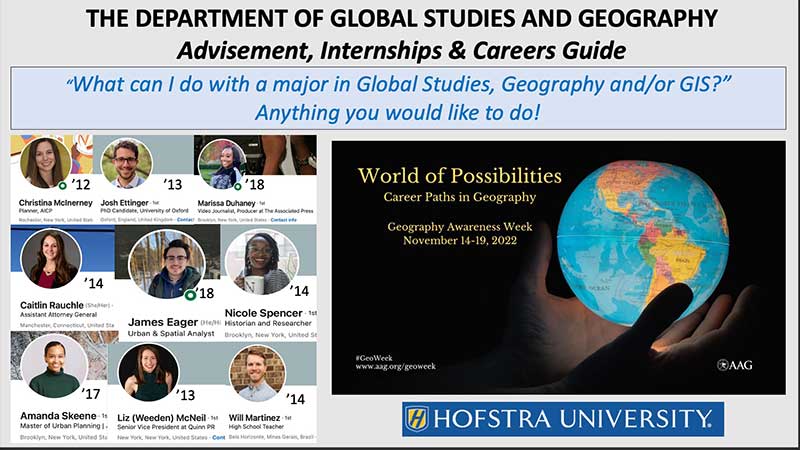Open James Eager's profile photo

pos(167,265)
